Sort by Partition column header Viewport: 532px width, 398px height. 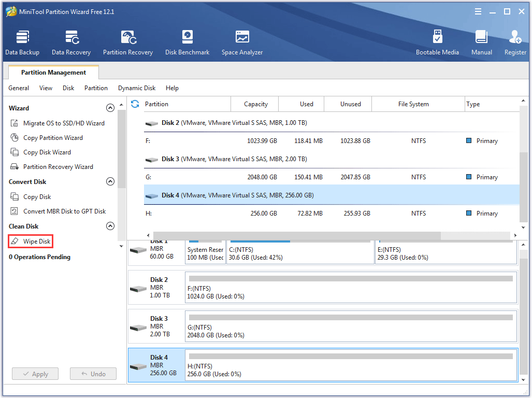pyautogui.click(x=186, y=104)
